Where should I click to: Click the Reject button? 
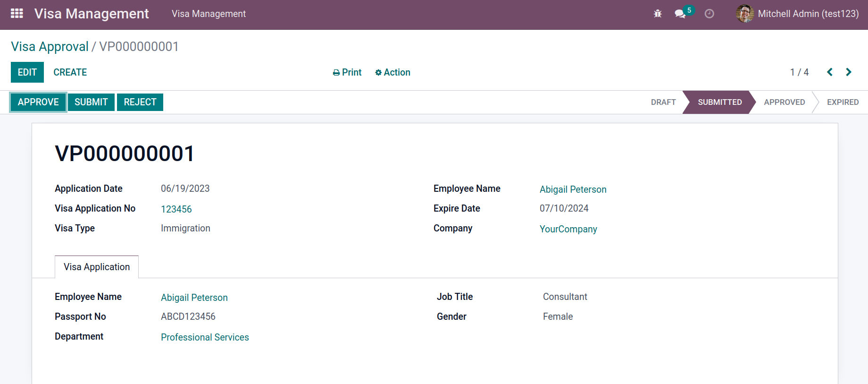click(140, 102)
